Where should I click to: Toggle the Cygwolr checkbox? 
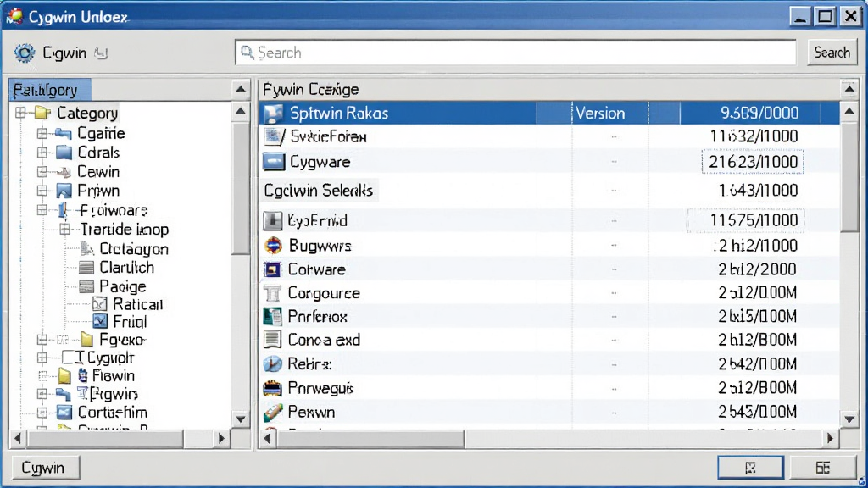click(67, 358)
